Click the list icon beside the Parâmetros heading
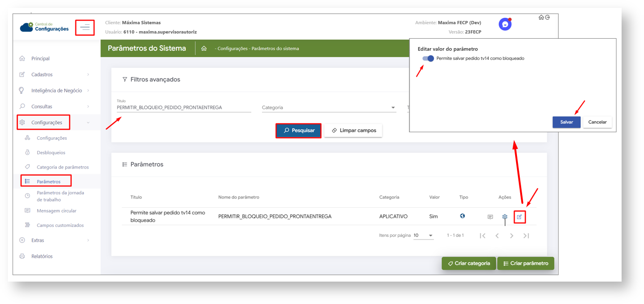The height and width of the screenshot is (304, 644). click(x=125, y=164)
